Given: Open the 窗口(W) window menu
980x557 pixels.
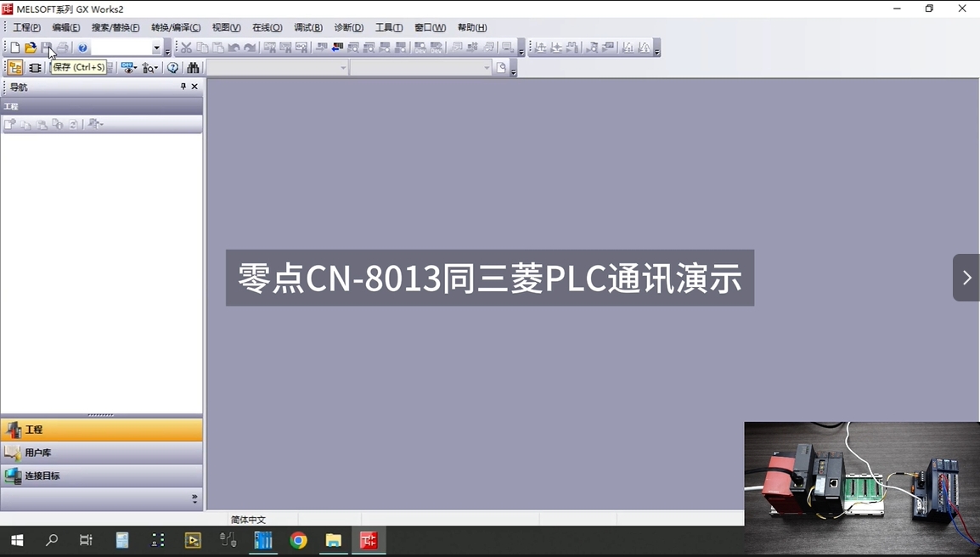Looking at the screenshot, I should 430,27.
